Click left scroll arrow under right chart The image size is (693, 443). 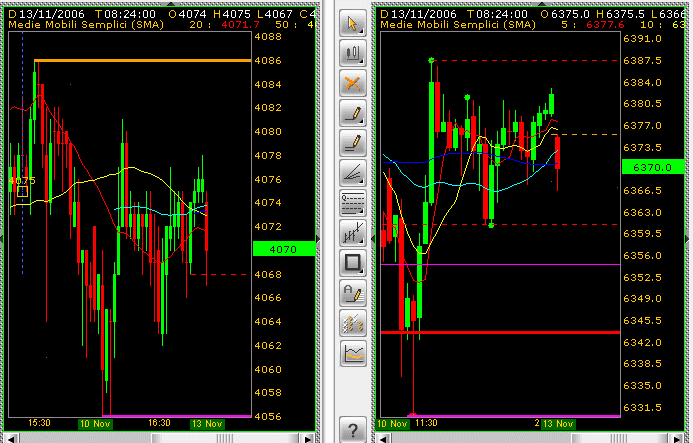coord(383,439)
